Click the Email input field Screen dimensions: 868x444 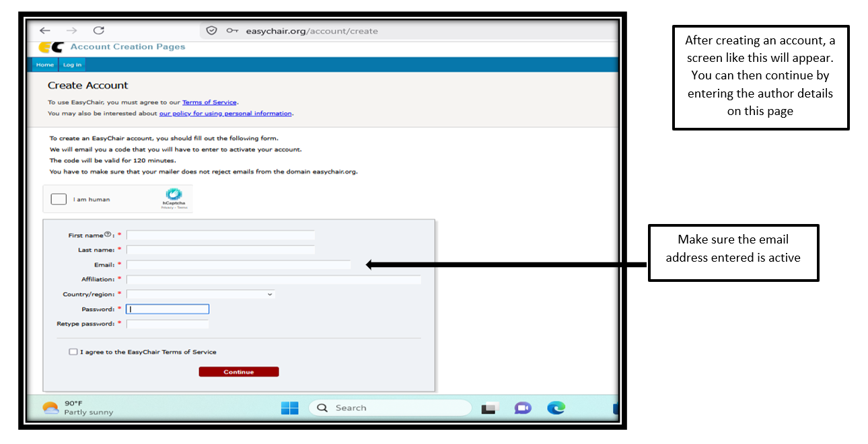click(239, 264)
